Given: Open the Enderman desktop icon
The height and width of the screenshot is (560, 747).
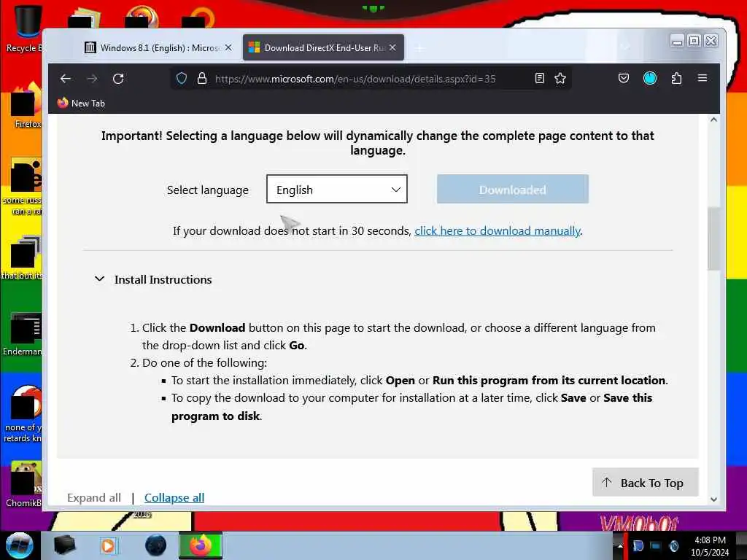Looking at the screenshot, I should pos(23,333).
